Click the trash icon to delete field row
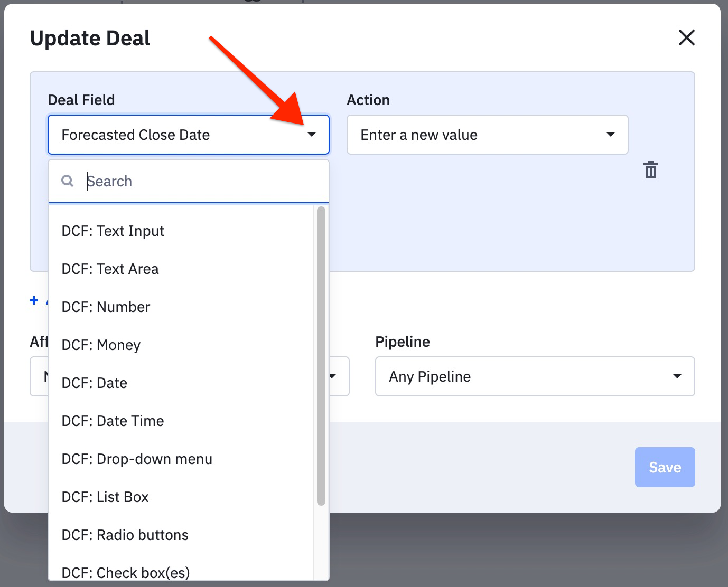 click(650, 170)
